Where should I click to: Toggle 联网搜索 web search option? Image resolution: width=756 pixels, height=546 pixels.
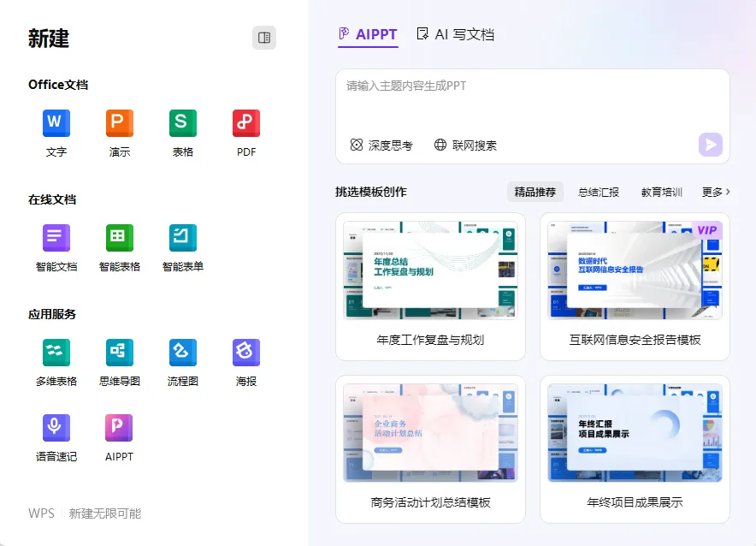(x=466, y=145)
